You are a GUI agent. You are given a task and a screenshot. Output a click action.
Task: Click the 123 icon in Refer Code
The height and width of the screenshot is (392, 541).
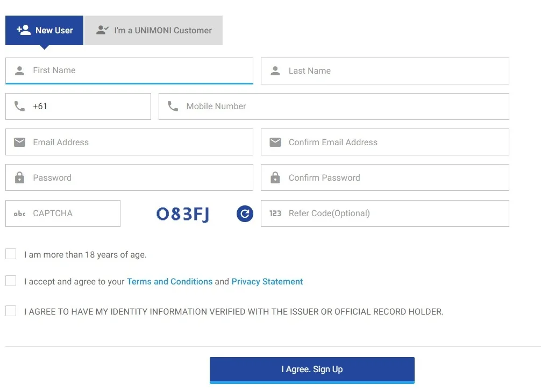coord(275,213)
